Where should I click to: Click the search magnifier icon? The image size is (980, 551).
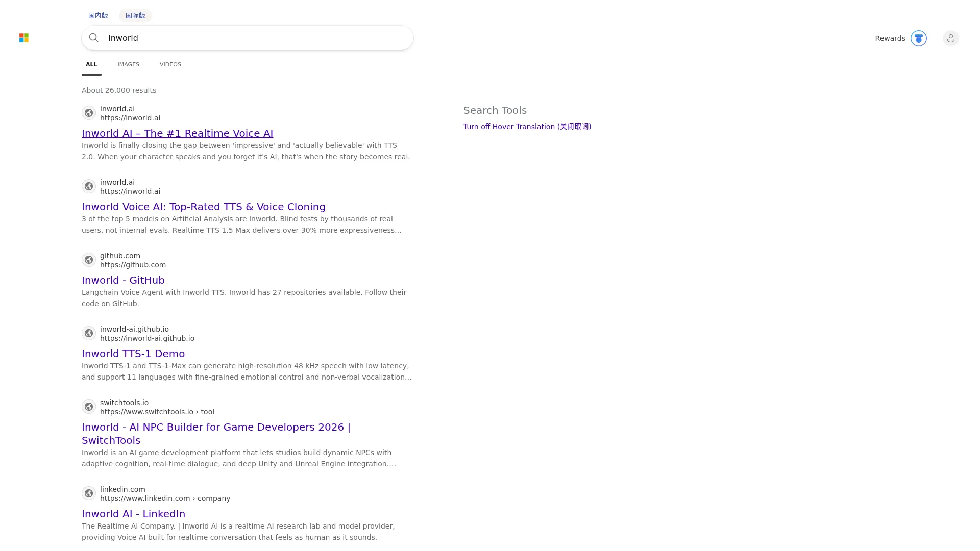point(94,38)
